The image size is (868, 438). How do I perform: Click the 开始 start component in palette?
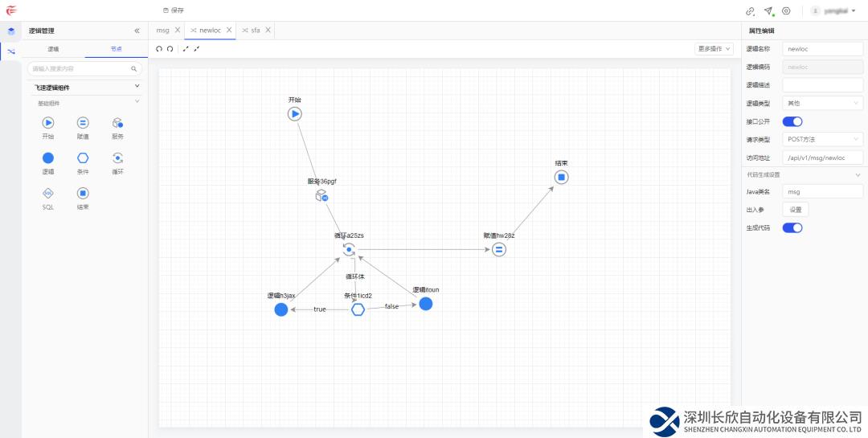coord(47,123)
